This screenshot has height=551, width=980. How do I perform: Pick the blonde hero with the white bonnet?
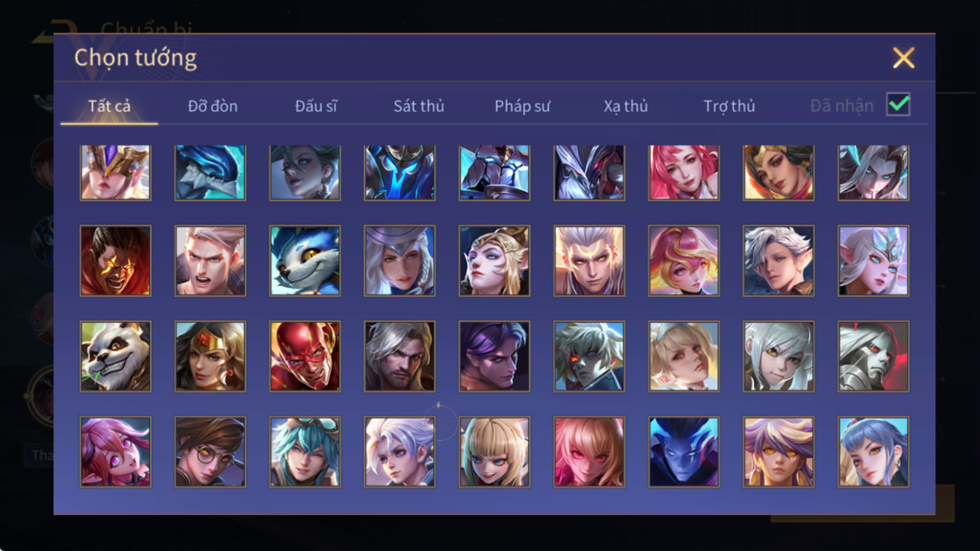(x=684, y=356)
